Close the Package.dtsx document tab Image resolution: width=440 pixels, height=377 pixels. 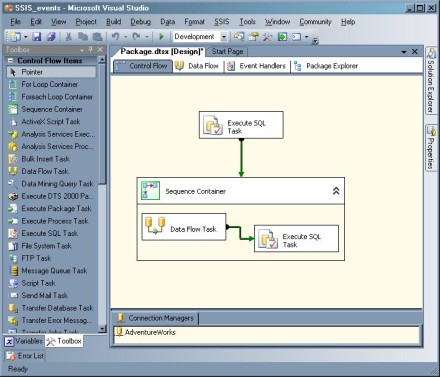coord(415,52)
